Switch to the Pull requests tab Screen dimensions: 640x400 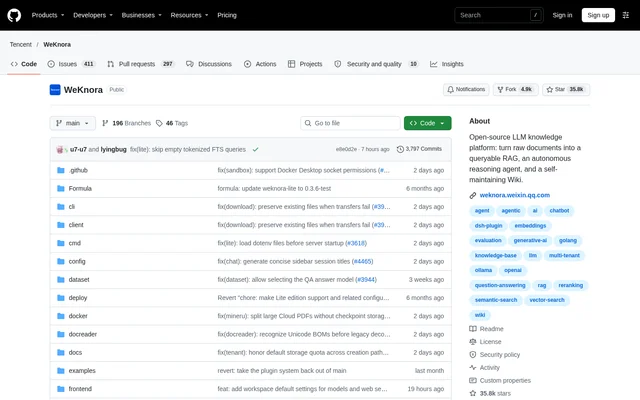point(140,64)
